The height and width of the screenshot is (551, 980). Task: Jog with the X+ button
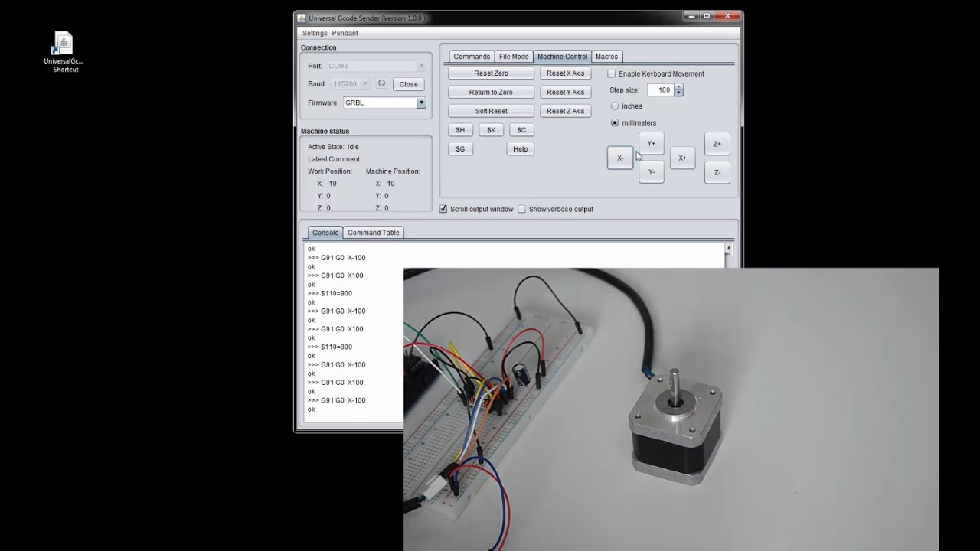pos(682,158)
